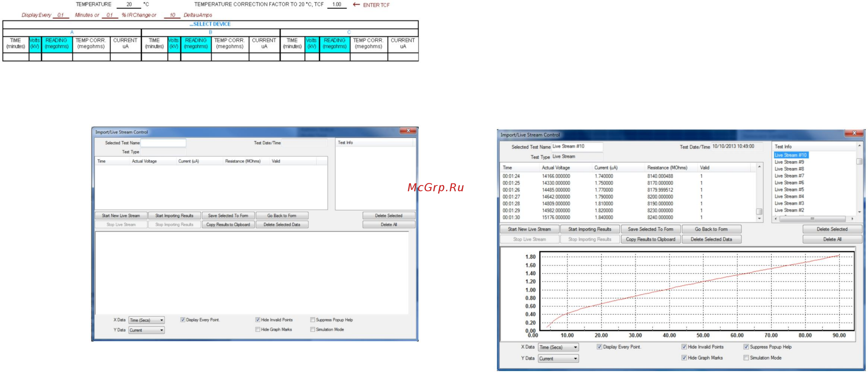This screenshot has width=868, height=374.
Task: Select Live Stream #7 in Test Info list
Action: point(789,176)
